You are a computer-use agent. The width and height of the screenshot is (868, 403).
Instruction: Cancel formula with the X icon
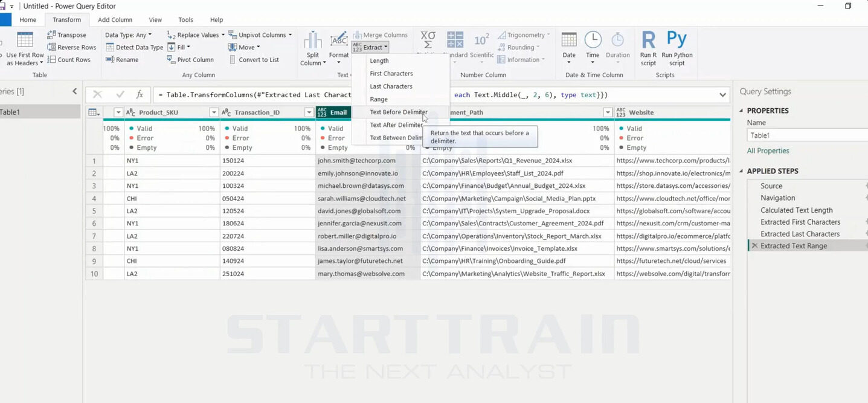tap(97, 95)
